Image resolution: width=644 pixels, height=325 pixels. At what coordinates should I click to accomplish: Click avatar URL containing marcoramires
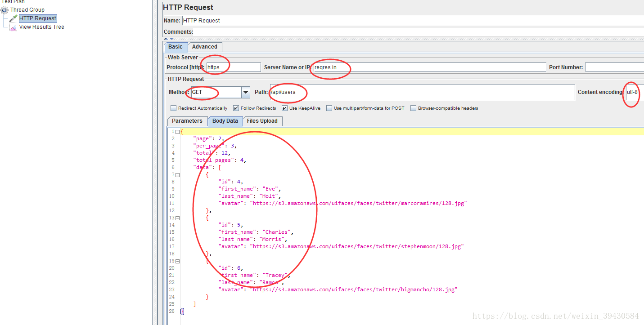coord(358,204)
